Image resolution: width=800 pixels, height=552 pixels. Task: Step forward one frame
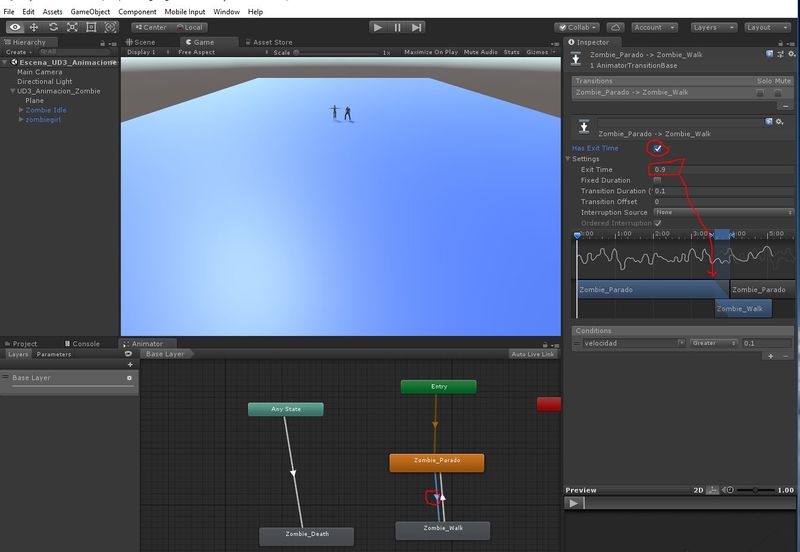416,28
